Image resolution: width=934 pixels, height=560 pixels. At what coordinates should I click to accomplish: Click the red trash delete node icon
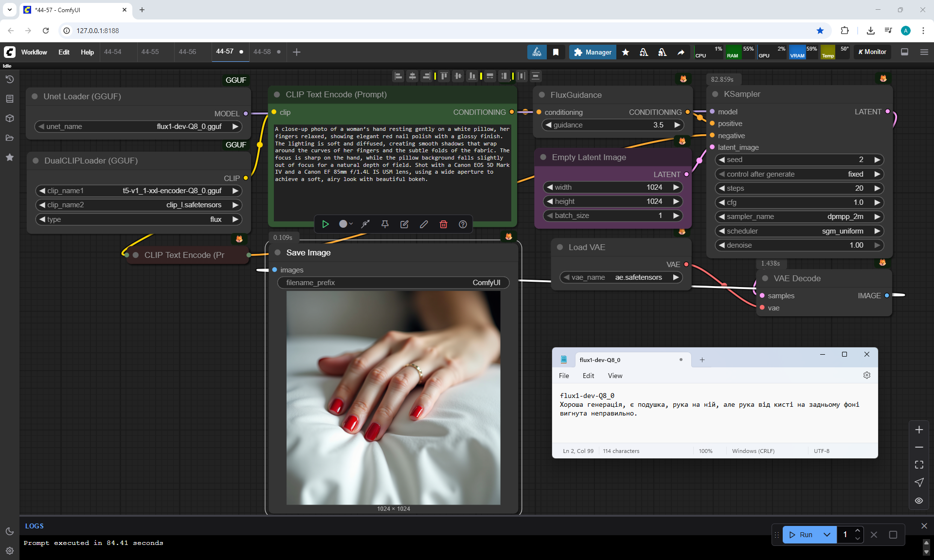[x=443, y=224]
